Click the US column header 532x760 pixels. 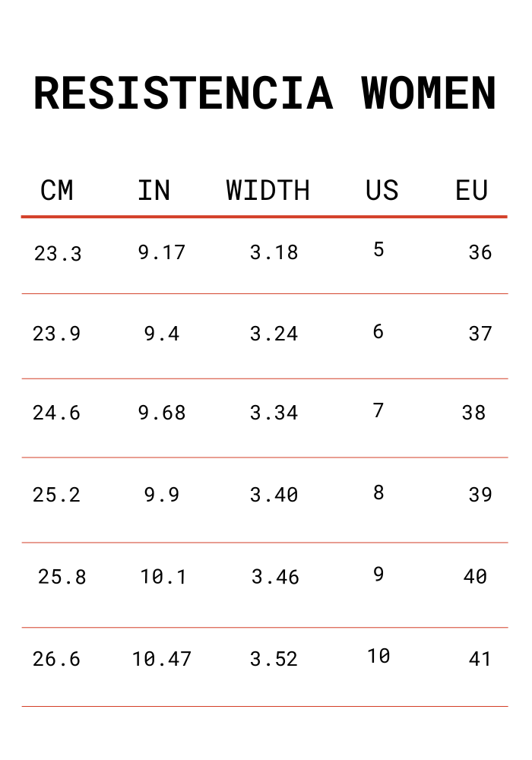(x=382, y=190)
